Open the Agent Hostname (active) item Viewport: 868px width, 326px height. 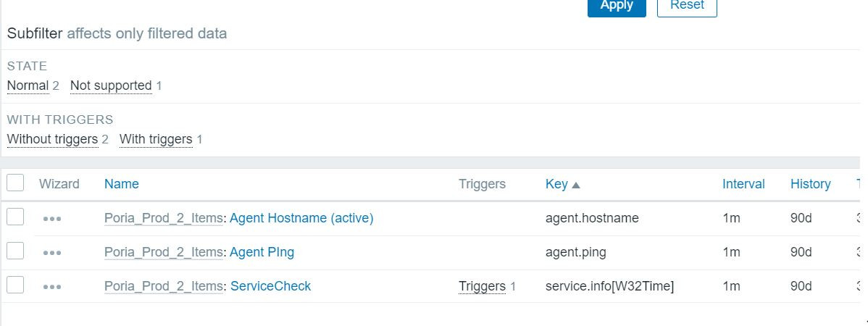[301, 218]
